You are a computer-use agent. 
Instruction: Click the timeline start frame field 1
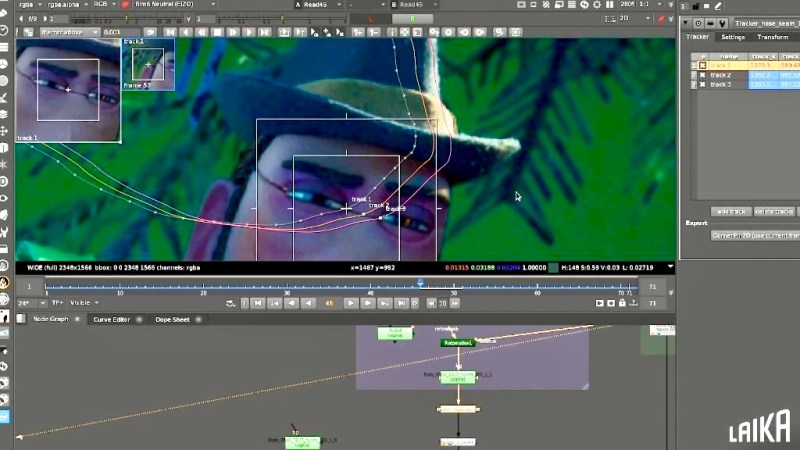(x=29, y=287)
